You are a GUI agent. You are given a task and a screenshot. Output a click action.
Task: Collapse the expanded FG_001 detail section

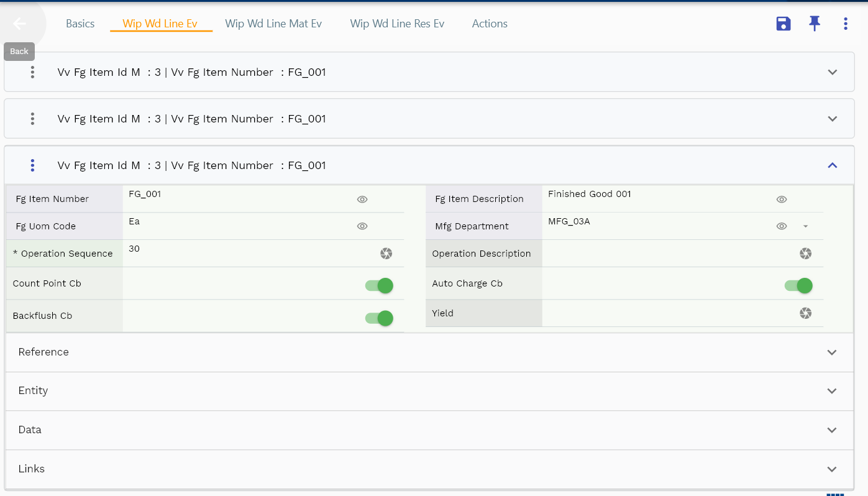point(832,165)
